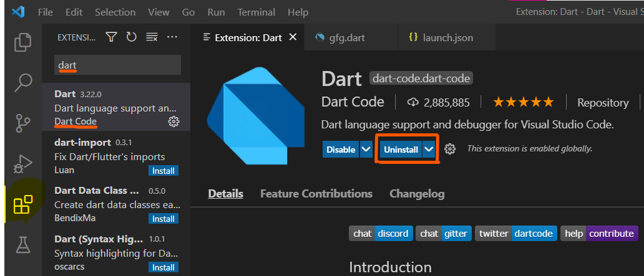Refresh the extensions list
Viewport: 644px width, 276px height.
pyautogui.click(x=131, y=37)
